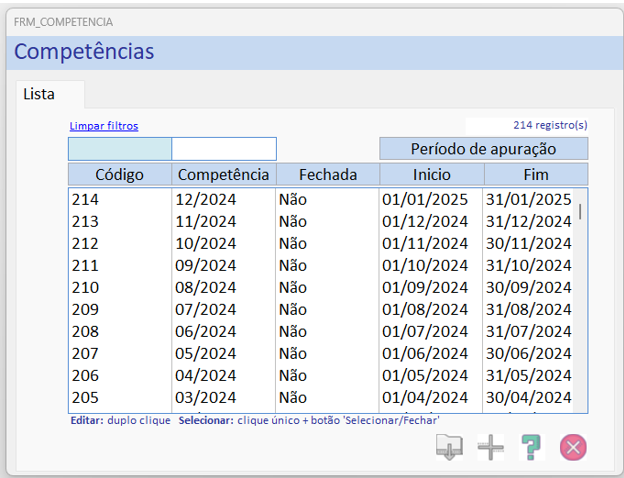
Task: Select row with código 213
Action: (x=321, y=221)
